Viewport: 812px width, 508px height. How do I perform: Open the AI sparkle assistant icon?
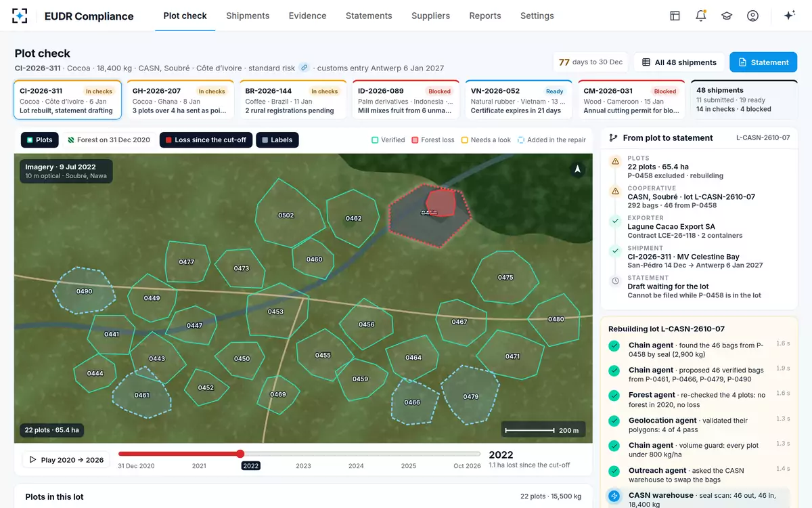(789, 16)
